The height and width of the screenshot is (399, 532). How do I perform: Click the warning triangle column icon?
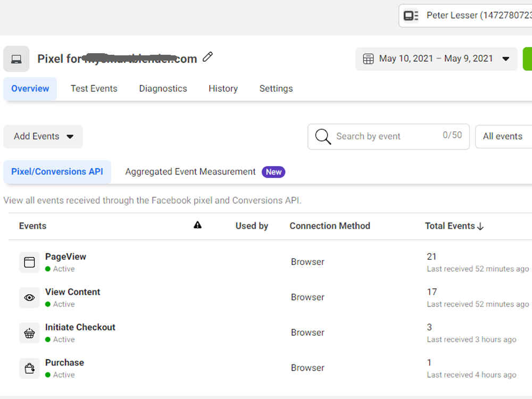click(x=197, y=225)
